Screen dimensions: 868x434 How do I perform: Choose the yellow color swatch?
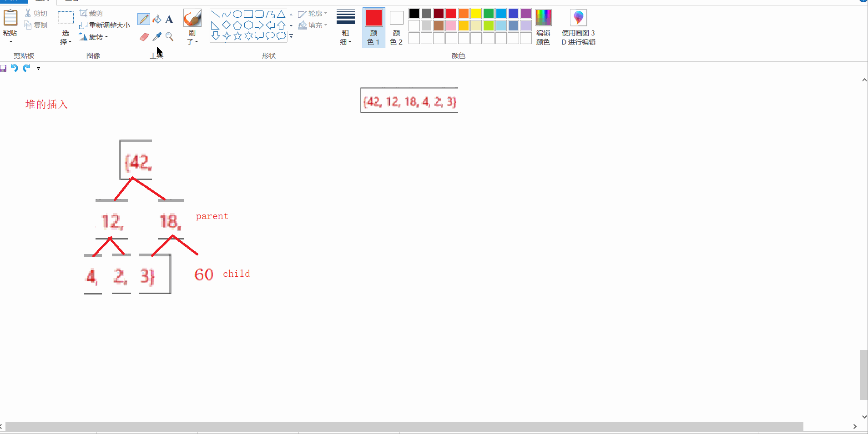click(476, 13)
